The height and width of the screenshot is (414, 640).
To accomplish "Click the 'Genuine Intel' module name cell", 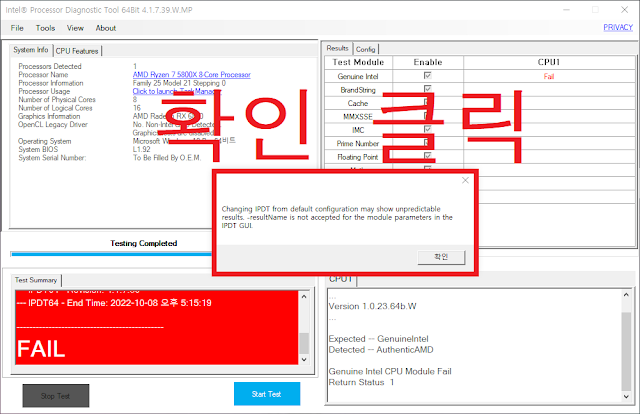I will tap(358, 76).
